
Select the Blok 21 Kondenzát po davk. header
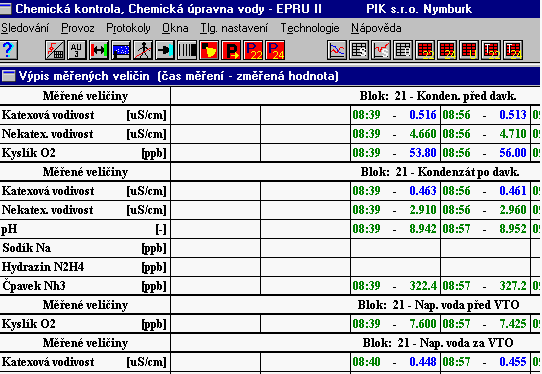point(440,172)
